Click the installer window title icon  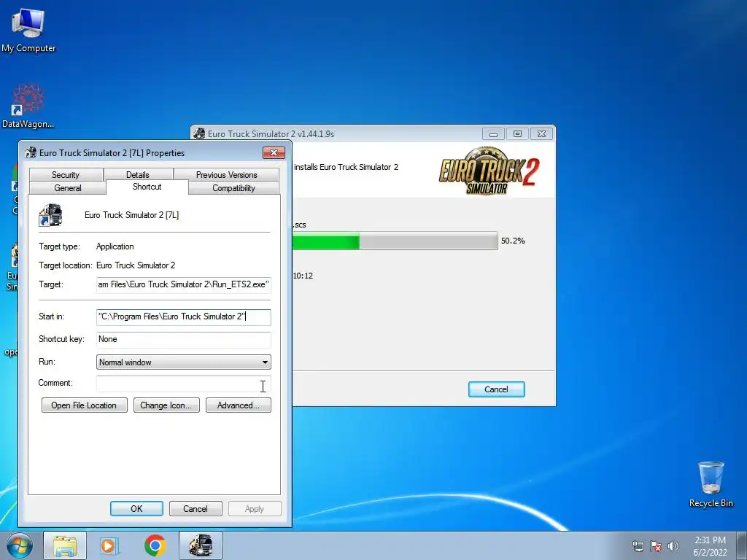click(x=199, y=134)
